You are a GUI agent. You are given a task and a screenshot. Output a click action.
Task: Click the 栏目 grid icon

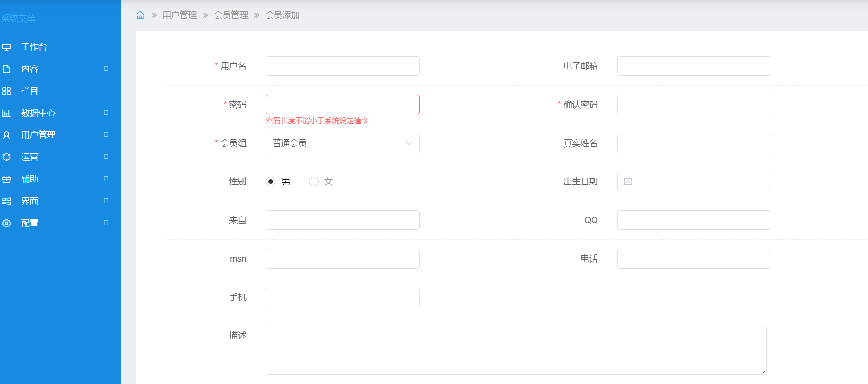(7, 91)
